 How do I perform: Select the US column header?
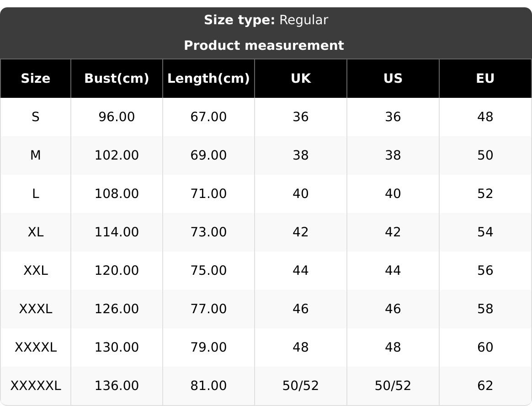coord(393,78)
